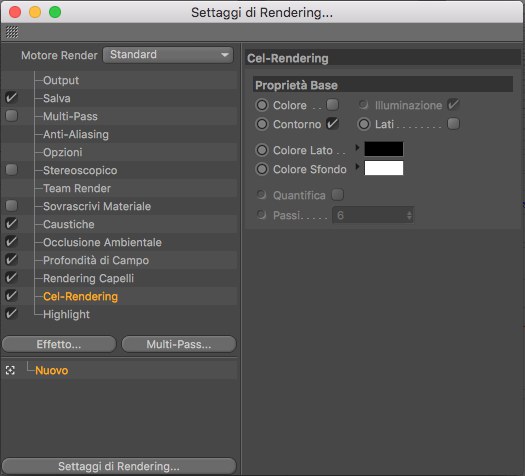Expand the Colore Lato disclosure triangle

coord(358,147)
